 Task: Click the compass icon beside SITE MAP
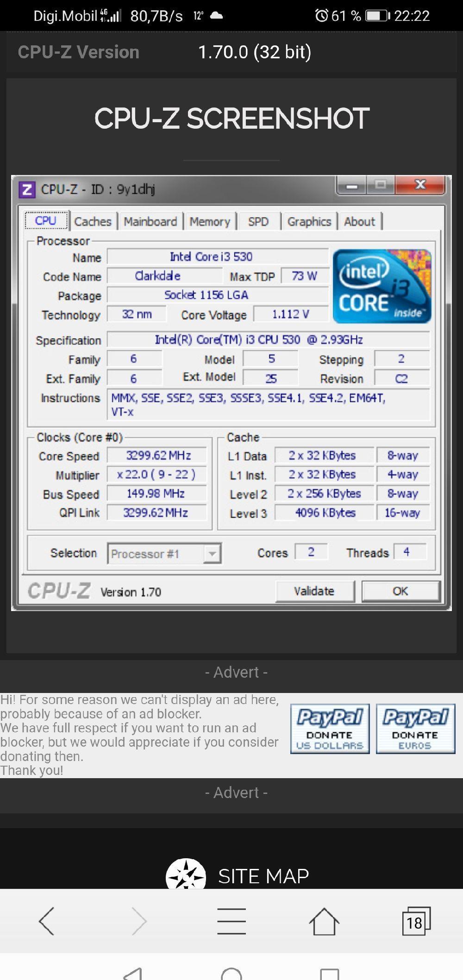click(186, 874)
